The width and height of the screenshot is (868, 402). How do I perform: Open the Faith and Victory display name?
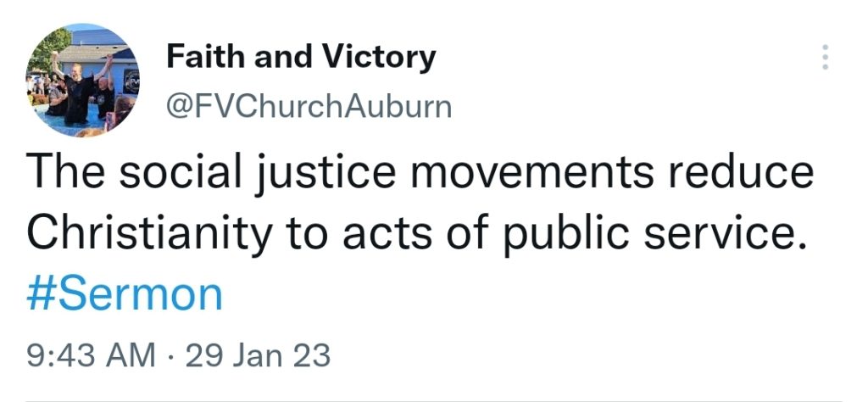[x=301, y=59]
